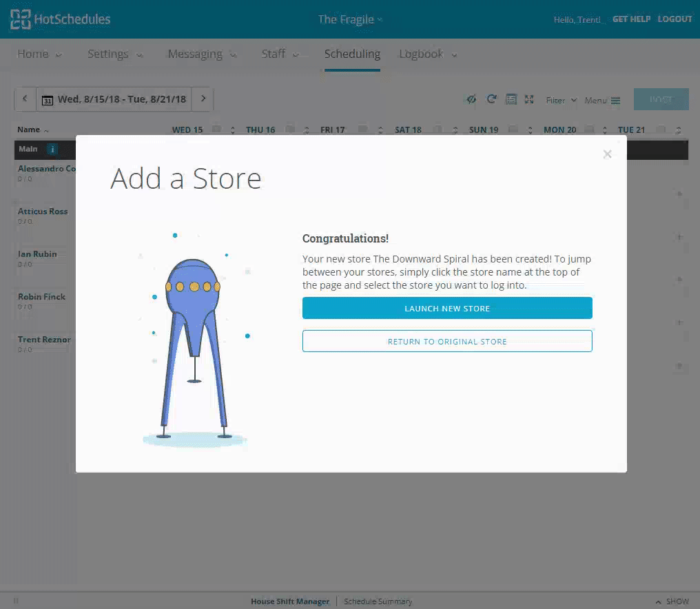Open the schedule Menu hamburger
Image resolution: width=700 pixels, height=609 pixels.
click(602, 100)
